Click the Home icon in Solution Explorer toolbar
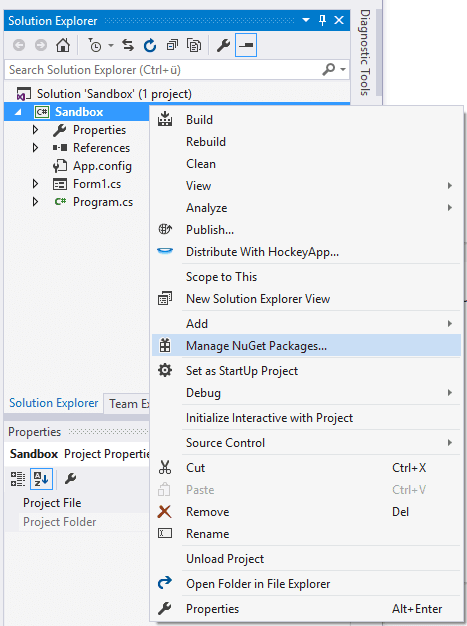Screen dimensions: 467x626 [x=63, y=45]
